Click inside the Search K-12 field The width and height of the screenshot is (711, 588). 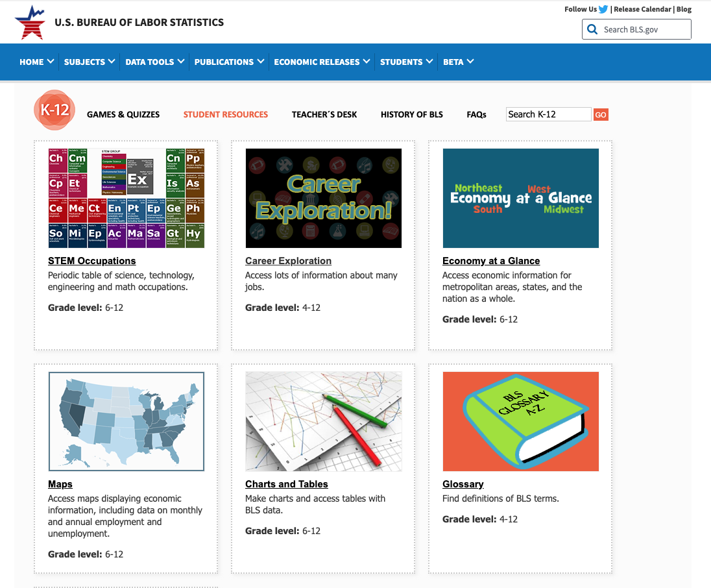coord(548,114)
